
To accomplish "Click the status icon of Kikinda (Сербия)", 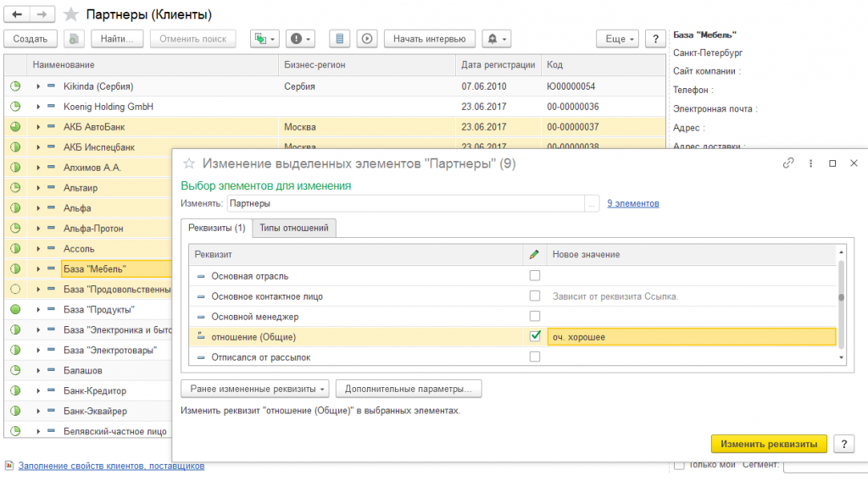I will tap(15, 86).
